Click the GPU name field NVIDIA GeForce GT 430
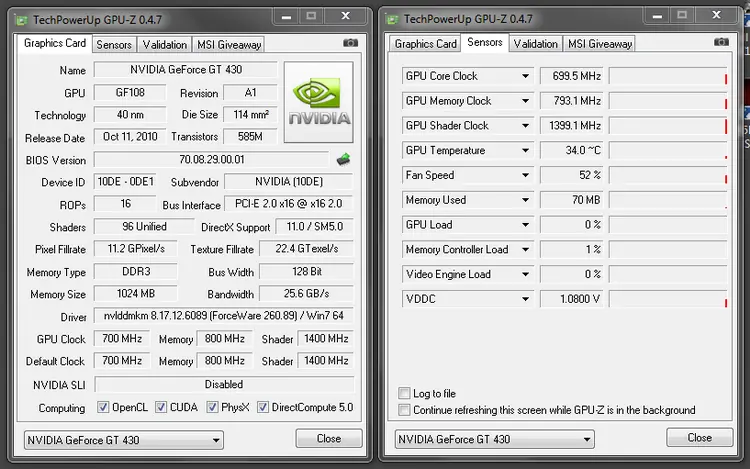The width and height of the screenshot is (750, 469). (x=186, y=70)
